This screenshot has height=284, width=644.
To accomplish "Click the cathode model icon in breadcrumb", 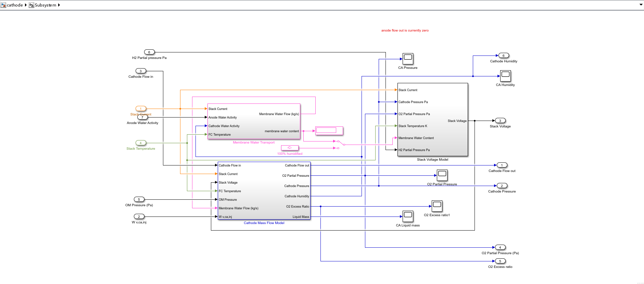I will [3, 5].
